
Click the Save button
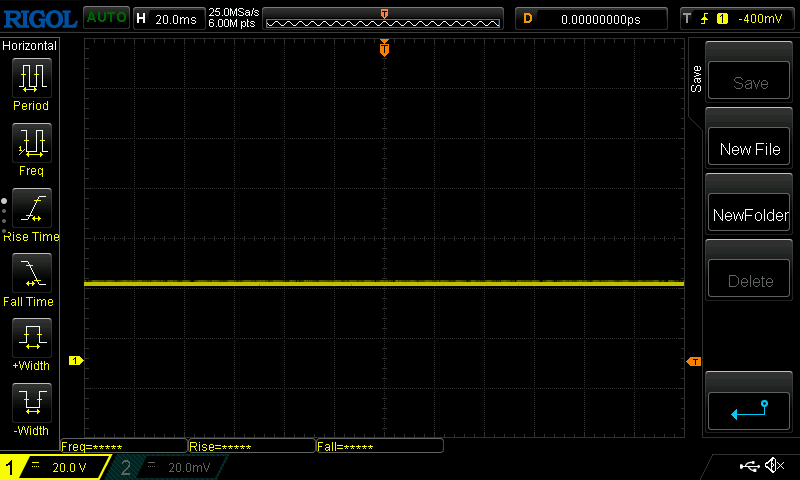tap(749, 81)
